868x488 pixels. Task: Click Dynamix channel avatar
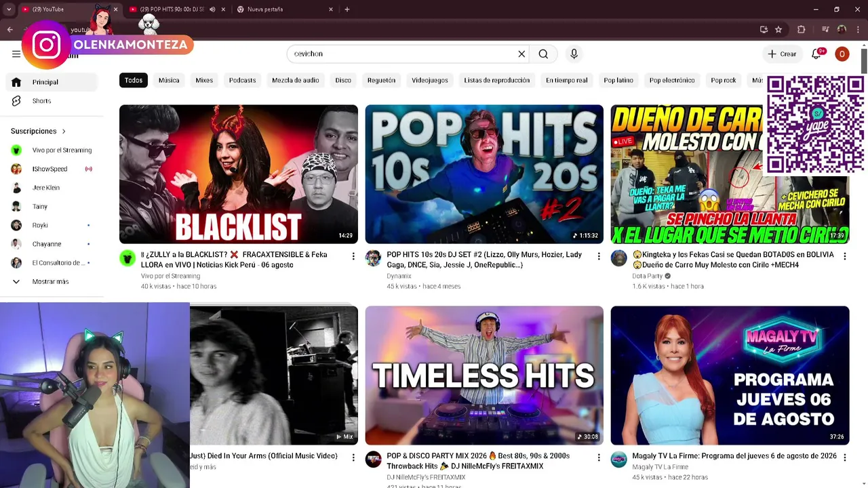pyautogui.click(x=373, y=258)
